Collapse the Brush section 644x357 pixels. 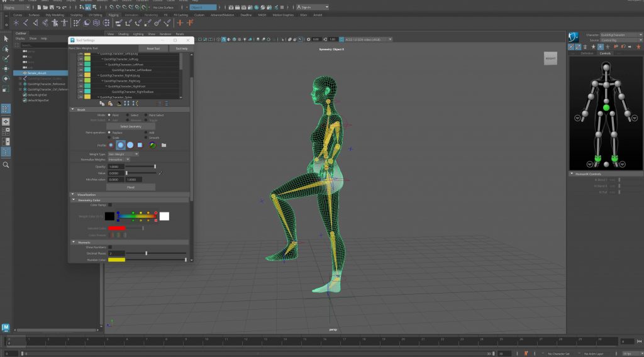pos(72,109)
